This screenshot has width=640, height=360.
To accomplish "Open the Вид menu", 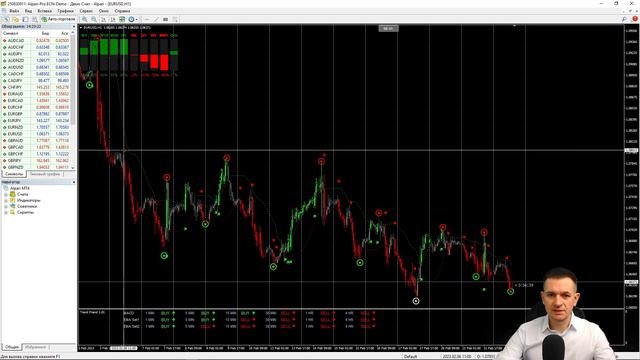I will 28,11.
